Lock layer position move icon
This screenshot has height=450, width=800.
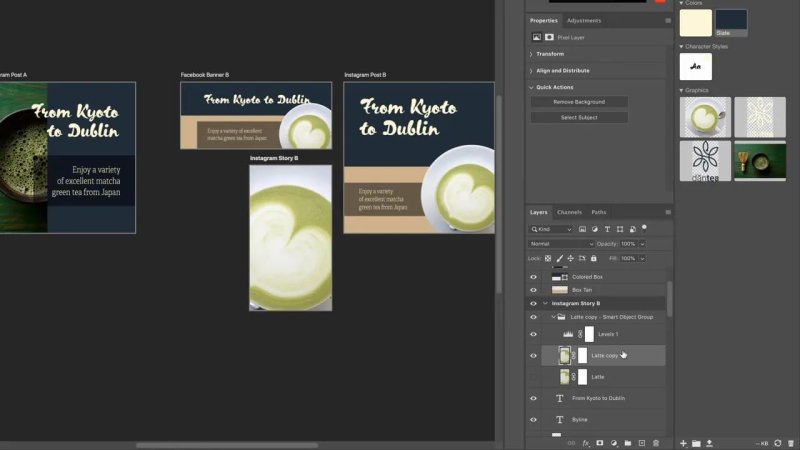tap(570, 259)
